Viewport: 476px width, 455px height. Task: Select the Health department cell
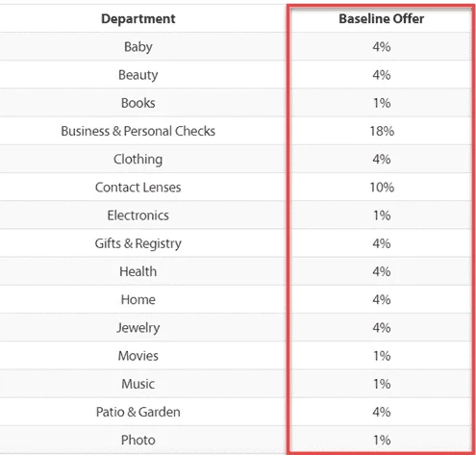pyautogui.click(x=138, y=271)
